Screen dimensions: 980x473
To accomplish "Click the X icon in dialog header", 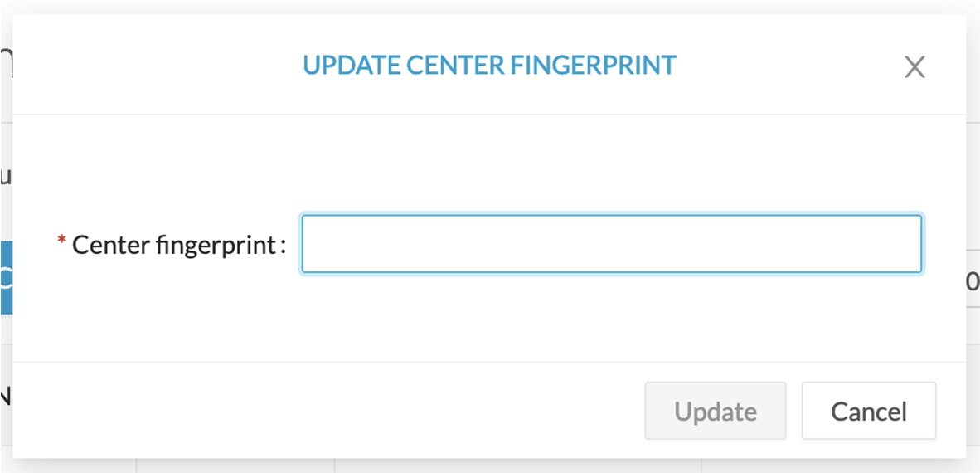I will pyautogui.click(x=914, y=67).
